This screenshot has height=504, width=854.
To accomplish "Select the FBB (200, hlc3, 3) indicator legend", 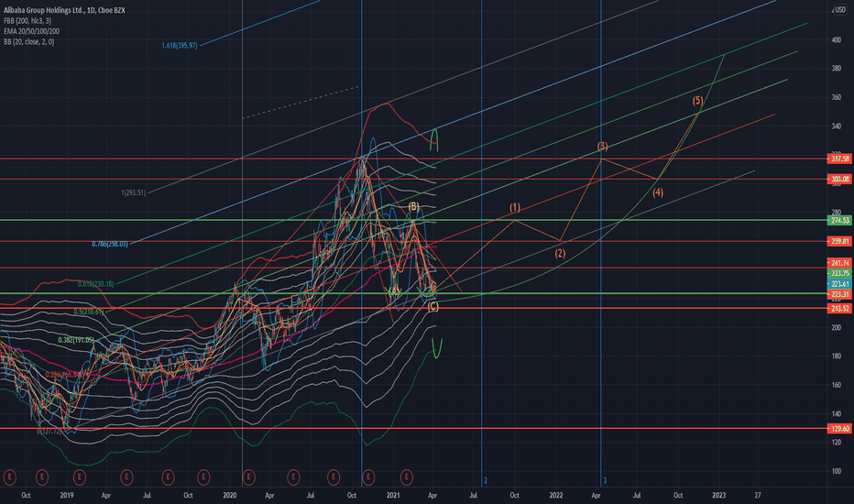I will tap(27, 21).
